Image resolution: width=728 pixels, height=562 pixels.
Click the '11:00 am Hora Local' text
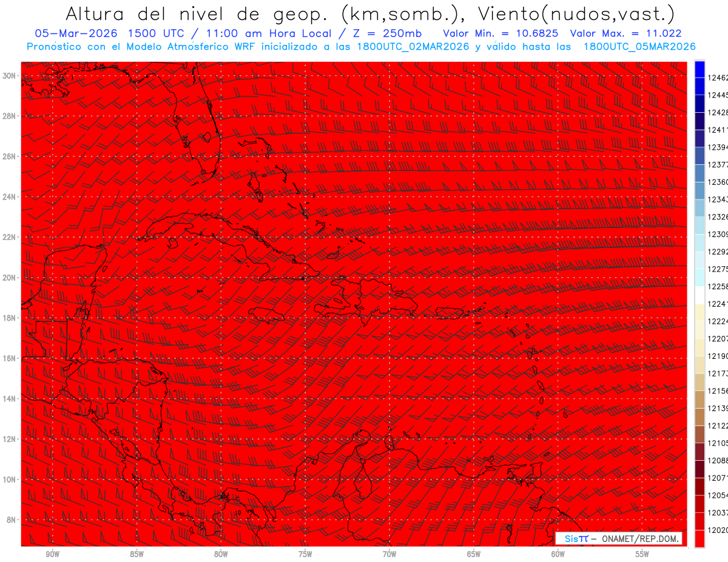pyautogui.click(x=271, y=34)
